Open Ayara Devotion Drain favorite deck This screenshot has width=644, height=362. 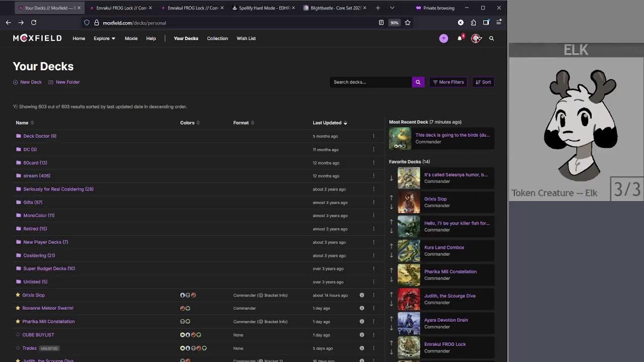[x=446, y=320]
